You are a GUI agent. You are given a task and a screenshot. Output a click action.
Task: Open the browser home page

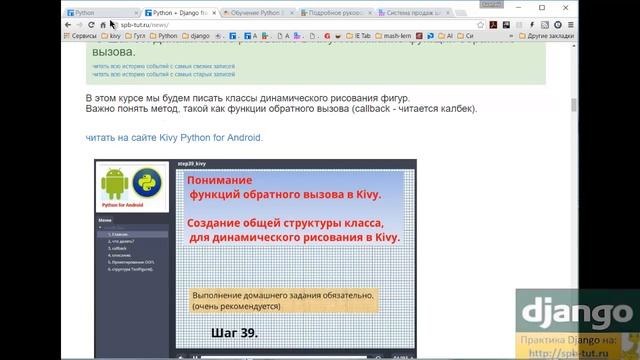103,25
